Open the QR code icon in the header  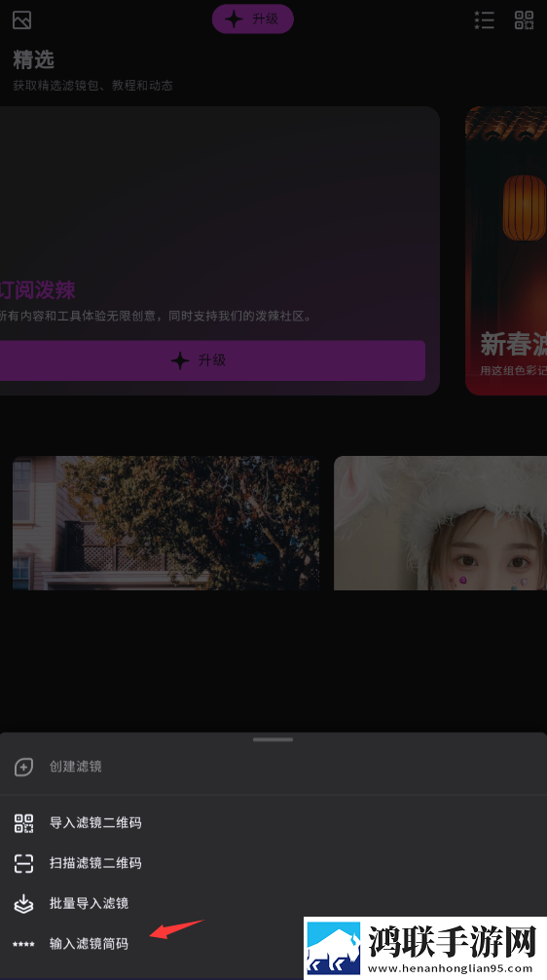pos(524,20)
